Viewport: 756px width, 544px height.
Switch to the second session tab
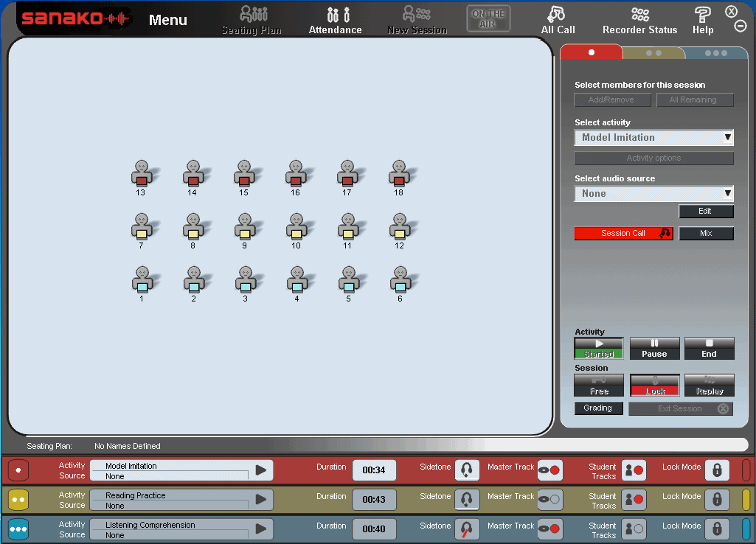tap(653, 53)
